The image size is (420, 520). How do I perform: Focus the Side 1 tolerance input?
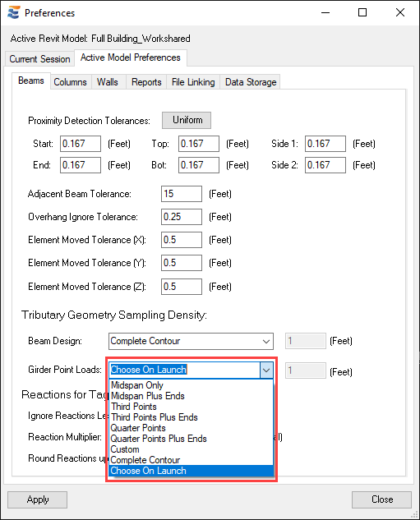pos(325,144)
